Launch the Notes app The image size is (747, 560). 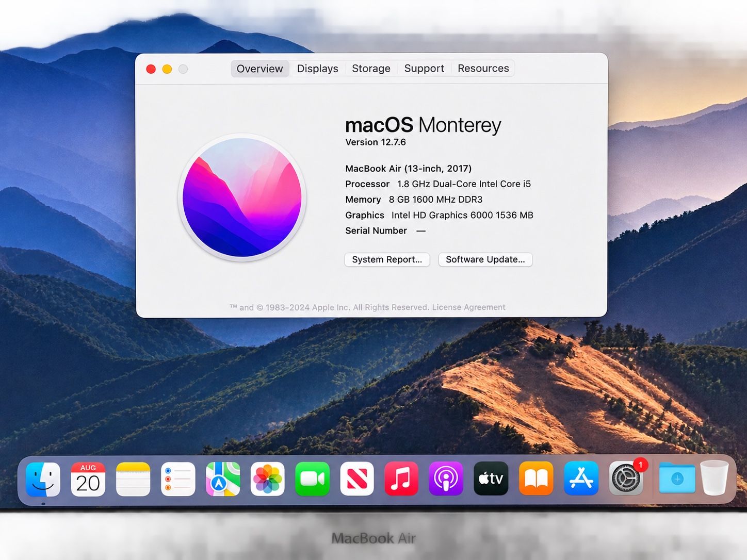pyautogui.click(x=133, y=479)
